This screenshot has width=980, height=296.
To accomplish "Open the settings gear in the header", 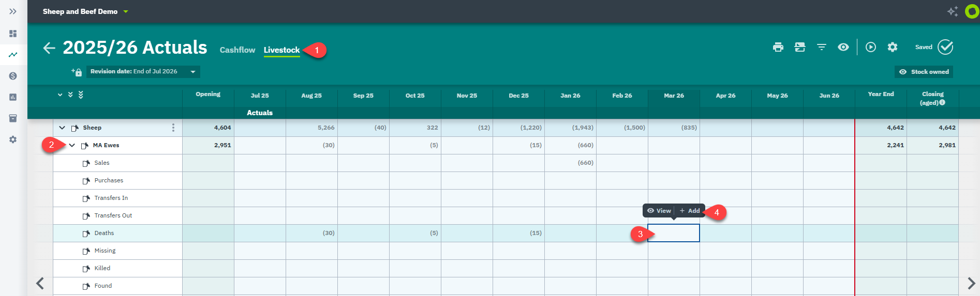I will 893,47.
